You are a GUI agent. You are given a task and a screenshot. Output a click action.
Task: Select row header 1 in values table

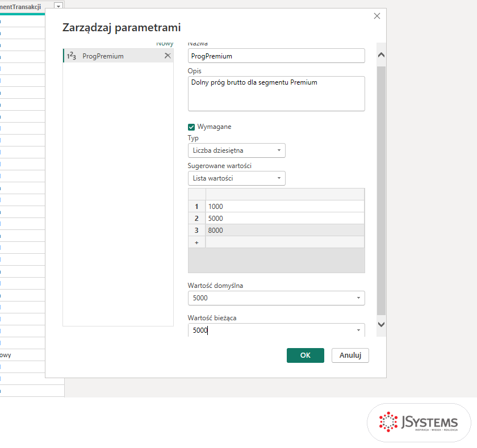pyautogui.click(x=196, y=207)
